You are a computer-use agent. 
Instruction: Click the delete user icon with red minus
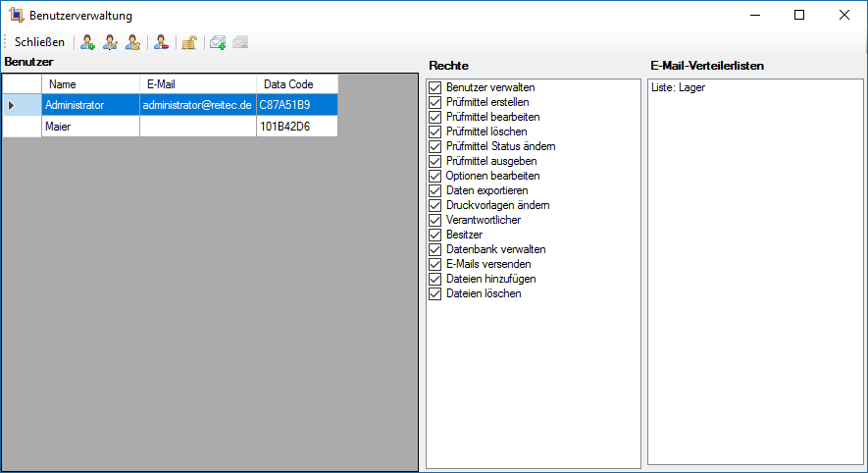pos(161,42)
